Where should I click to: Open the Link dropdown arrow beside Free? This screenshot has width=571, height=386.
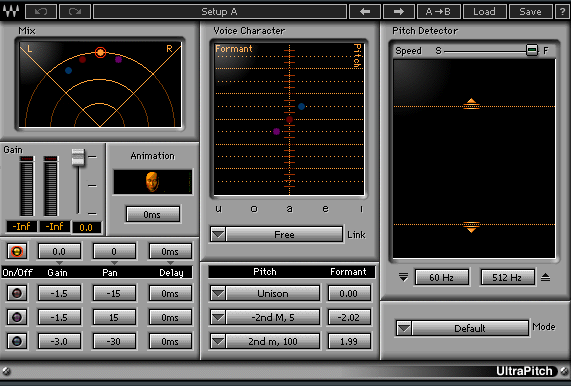tap(218, 234)
